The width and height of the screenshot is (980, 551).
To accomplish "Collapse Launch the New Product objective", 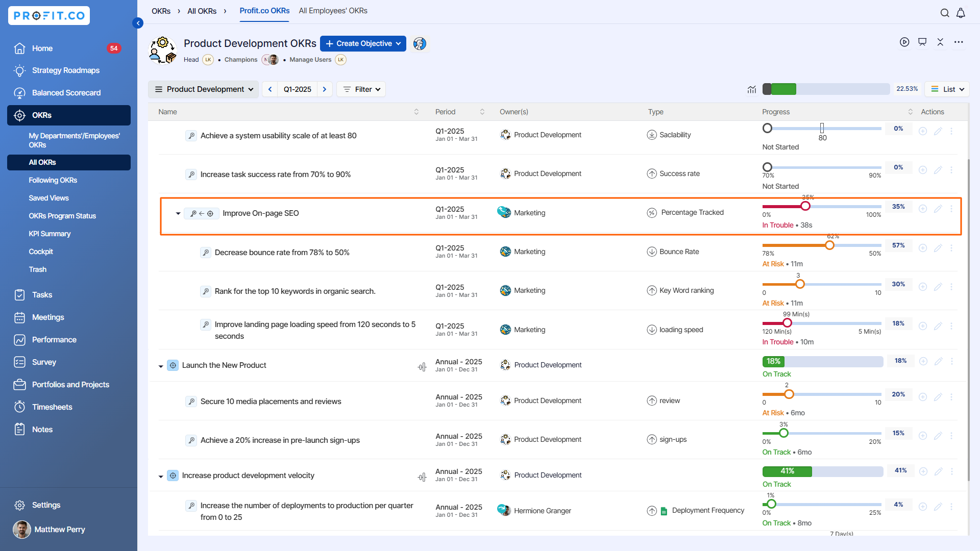I will coord(161,366).
